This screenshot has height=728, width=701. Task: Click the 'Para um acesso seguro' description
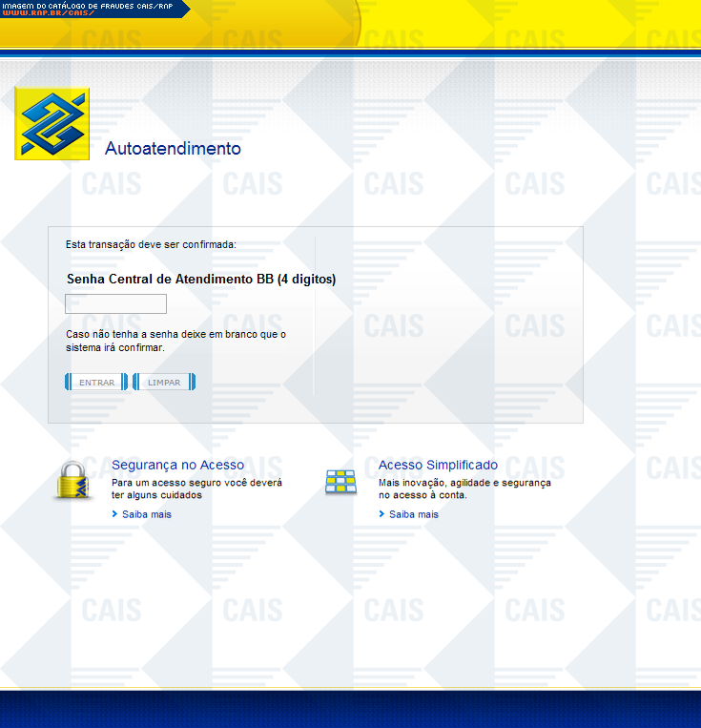click(x=196, y=489)
